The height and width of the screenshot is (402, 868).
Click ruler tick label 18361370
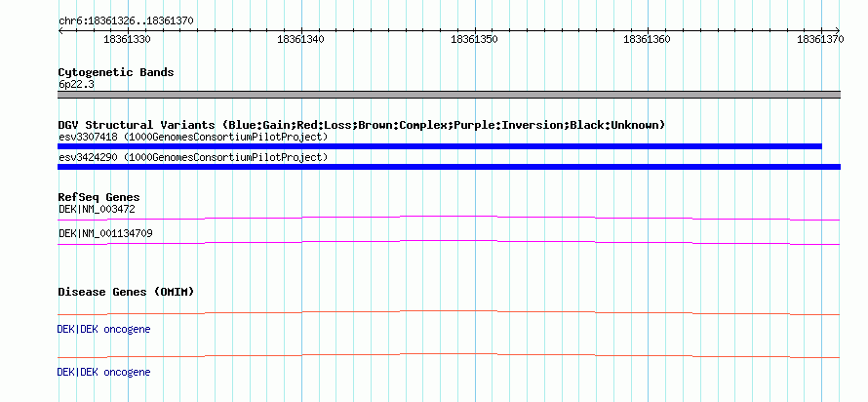pyautogui.click(x=820, y=39)
